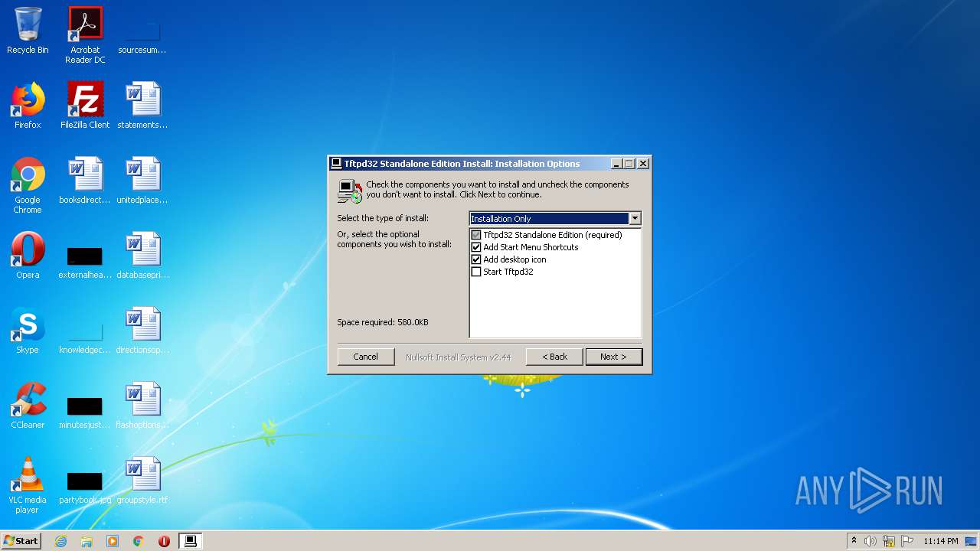Click the installer title bar icon
Screen dimensions: 980x551
point(336,163)
